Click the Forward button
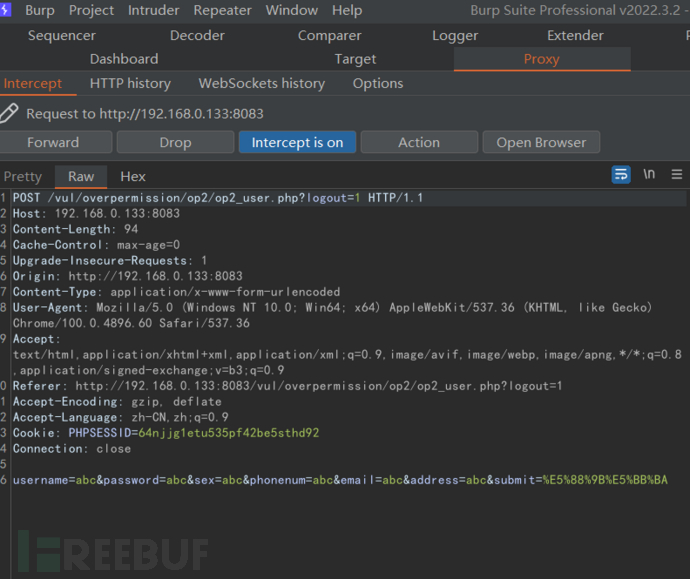This screenshot has height=579, width=690. (55, 142)
